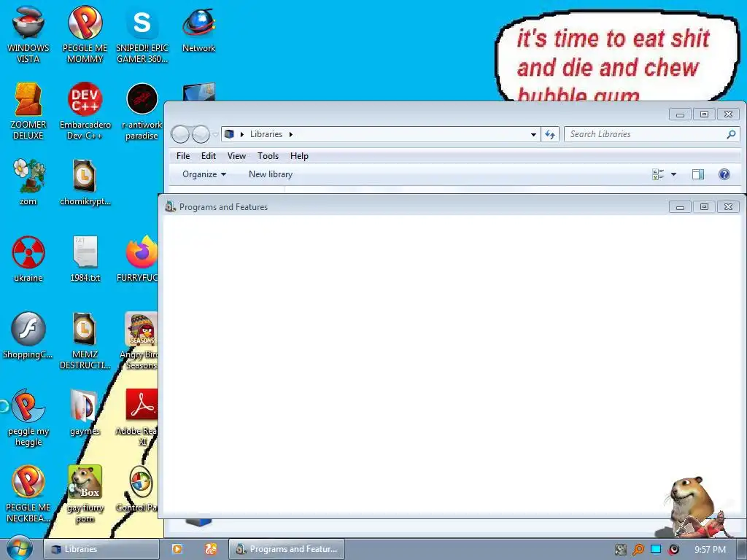Minimize the Programs and Features window
Screen dimensions: 747x560
click(680, 207)
